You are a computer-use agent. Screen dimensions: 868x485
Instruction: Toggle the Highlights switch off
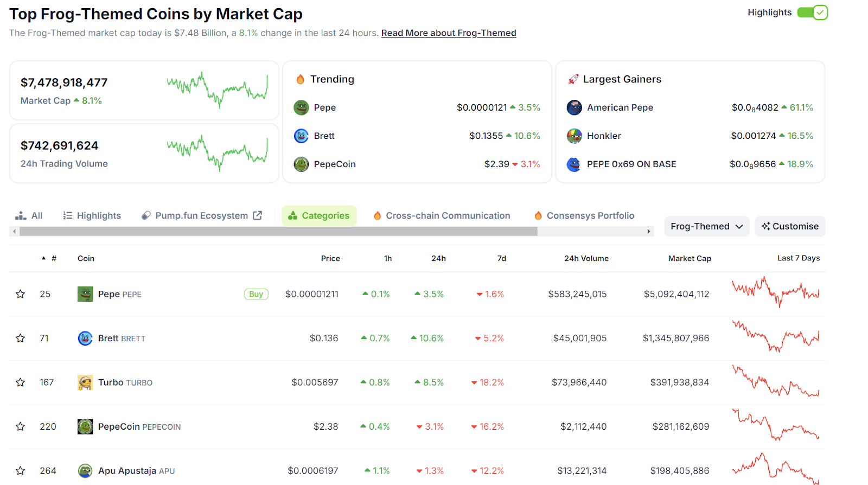(812, 12)
